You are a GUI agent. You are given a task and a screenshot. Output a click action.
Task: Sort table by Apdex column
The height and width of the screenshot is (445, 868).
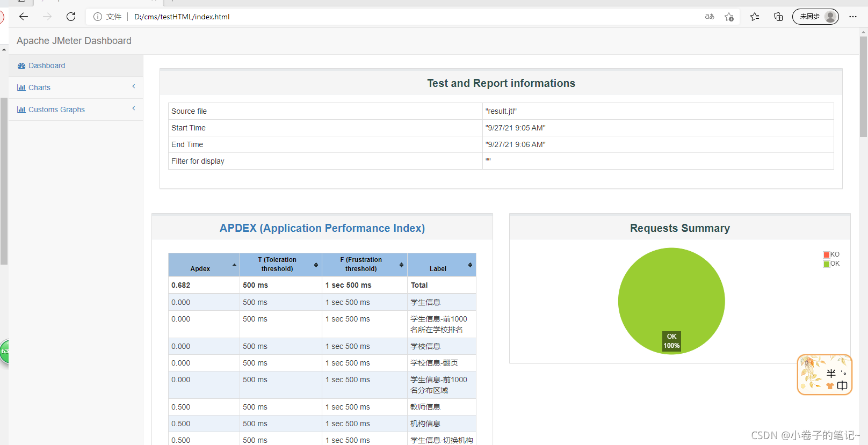[204, 265]
